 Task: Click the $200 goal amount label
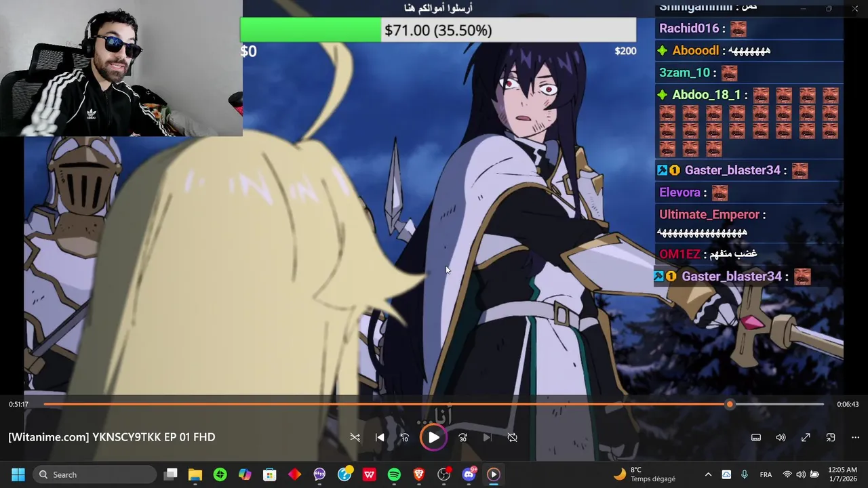(x=625, y=51)
